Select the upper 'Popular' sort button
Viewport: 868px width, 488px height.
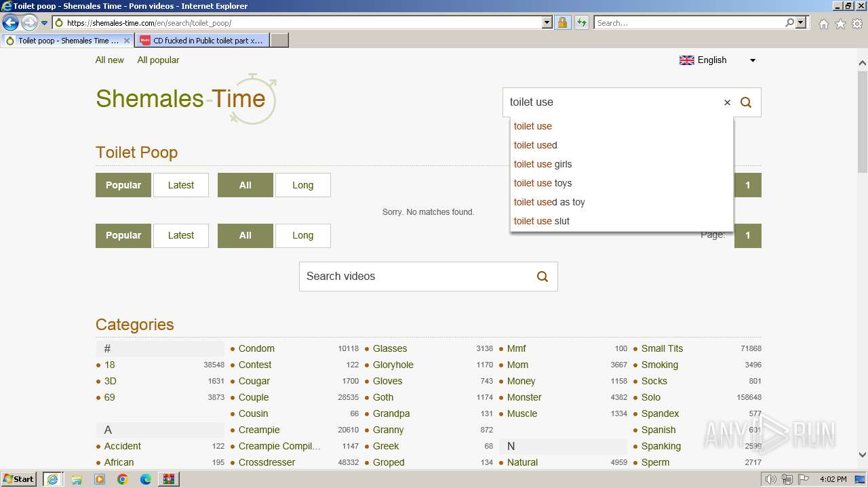(123, 185)
